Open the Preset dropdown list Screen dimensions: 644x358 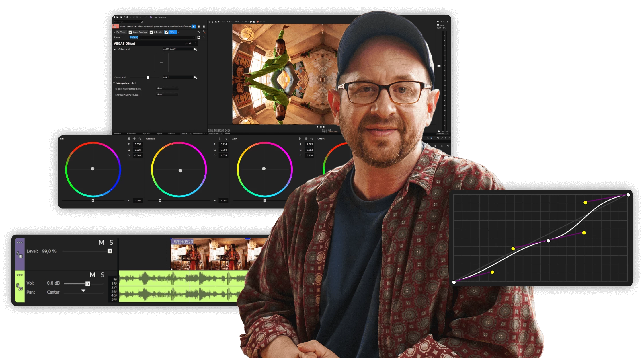point(194,37)
